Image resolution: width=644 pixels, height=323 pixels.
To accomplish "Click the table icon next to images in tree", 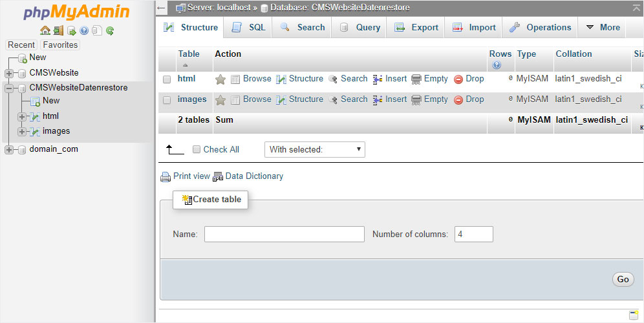I will point(35,132).
